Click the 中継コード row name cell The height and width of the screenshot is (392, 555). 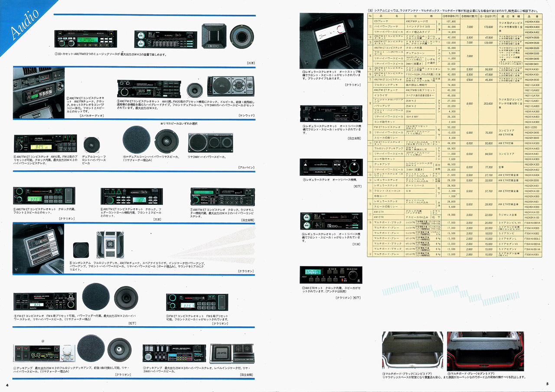point(389,196)
